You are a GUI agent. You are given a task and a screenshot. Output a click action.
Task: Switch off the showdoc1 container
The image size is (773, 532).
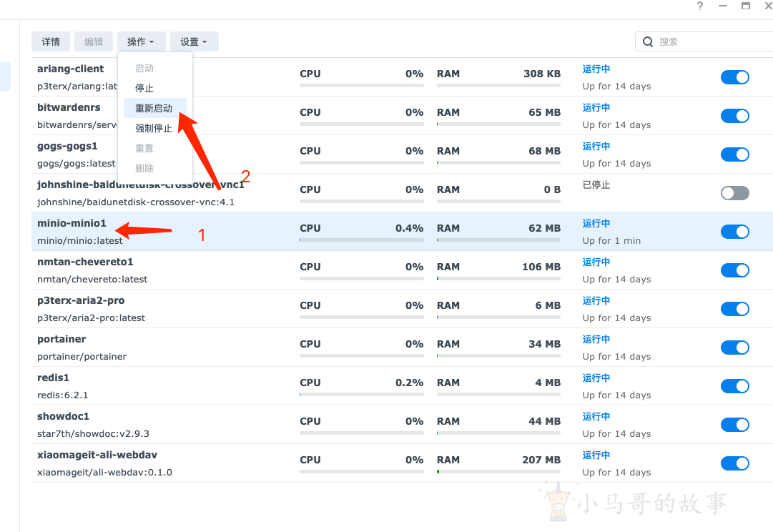click(735, 425)
